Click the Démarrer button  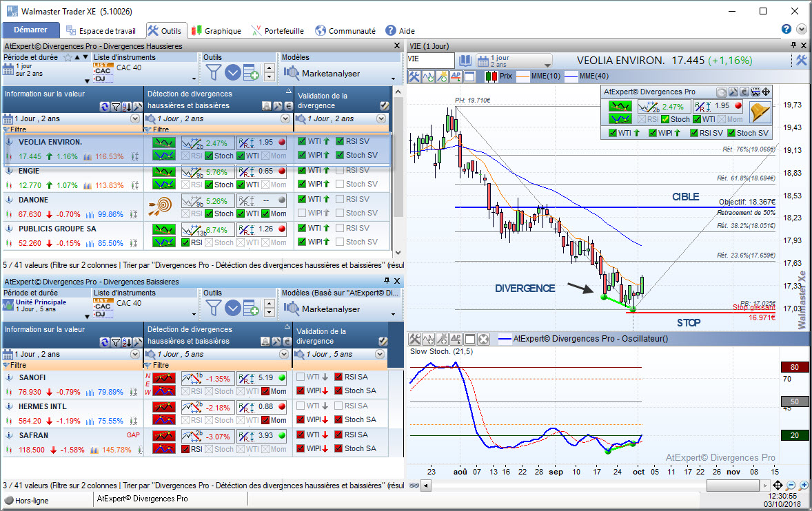point(30,30)
